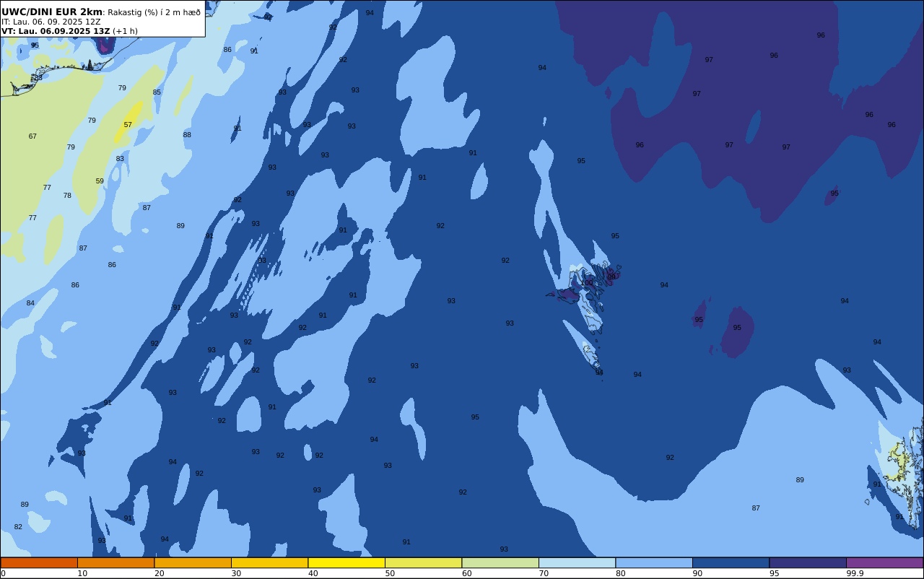This screenshot has width=924, height=579.
Task: Click the humidity value 88 on the map
Action: tap(187, 135)
